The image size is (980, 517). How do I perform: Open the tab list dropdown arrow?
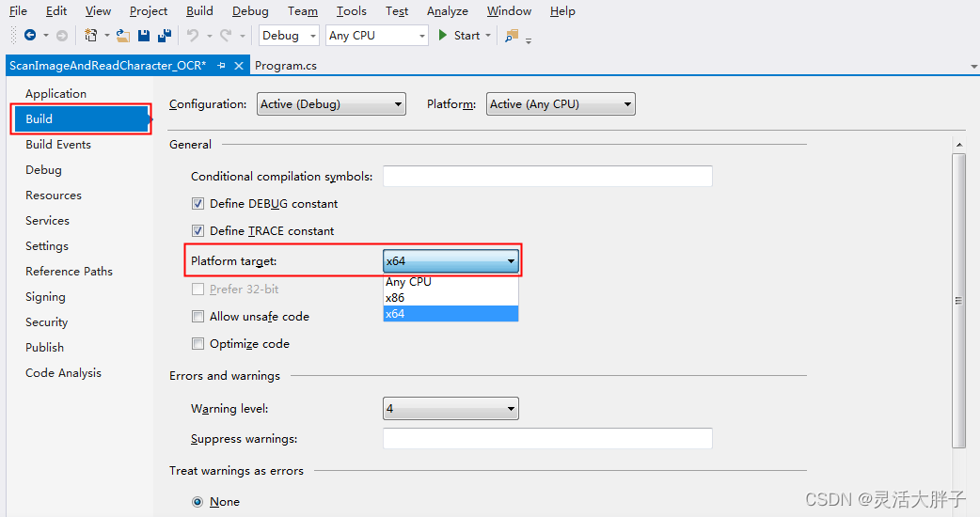pos(973,66)
